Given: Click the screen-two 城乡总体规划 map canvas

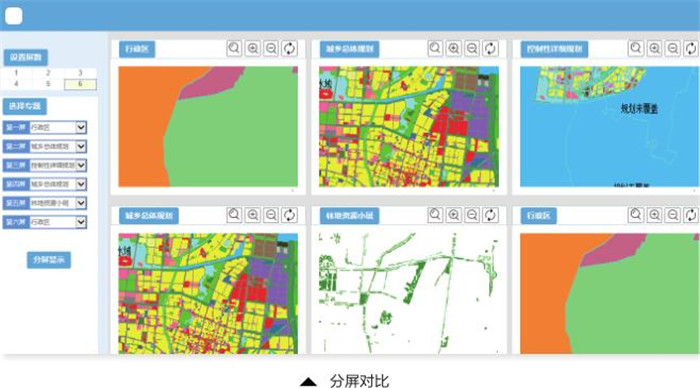Looking at the screenshot, I should [x=409, y=127].
